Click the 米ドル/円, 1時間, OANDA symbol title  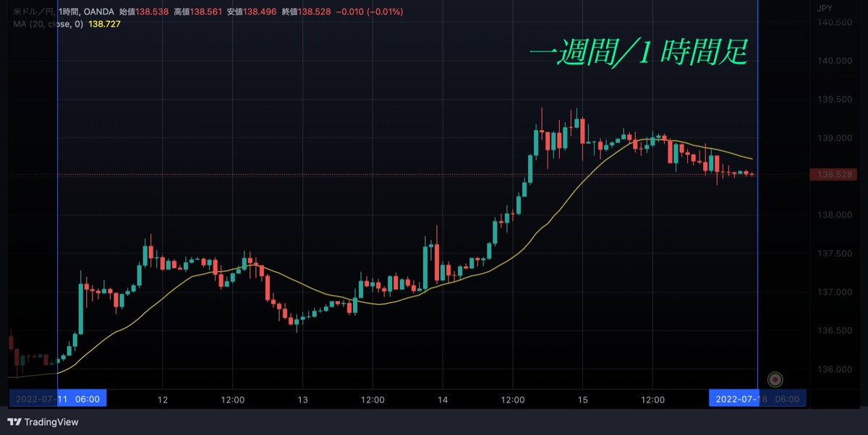tap(65, 12)
